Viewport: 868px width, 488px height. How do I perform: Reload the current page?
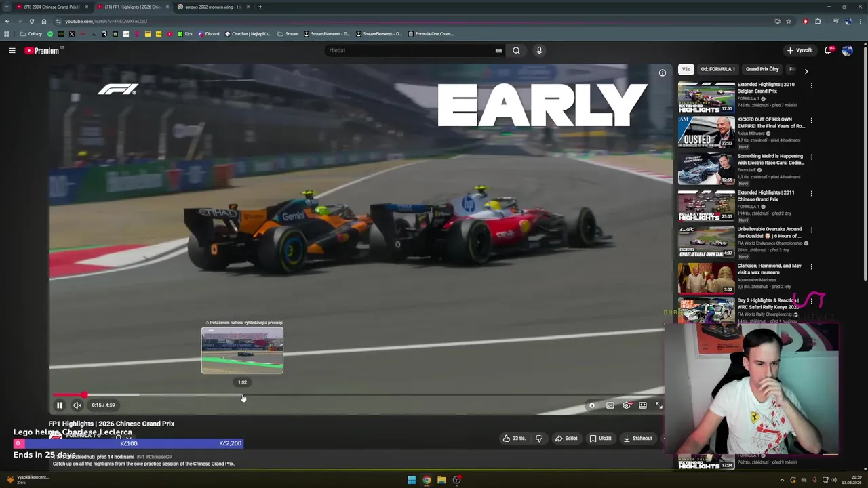coord(31,21)
